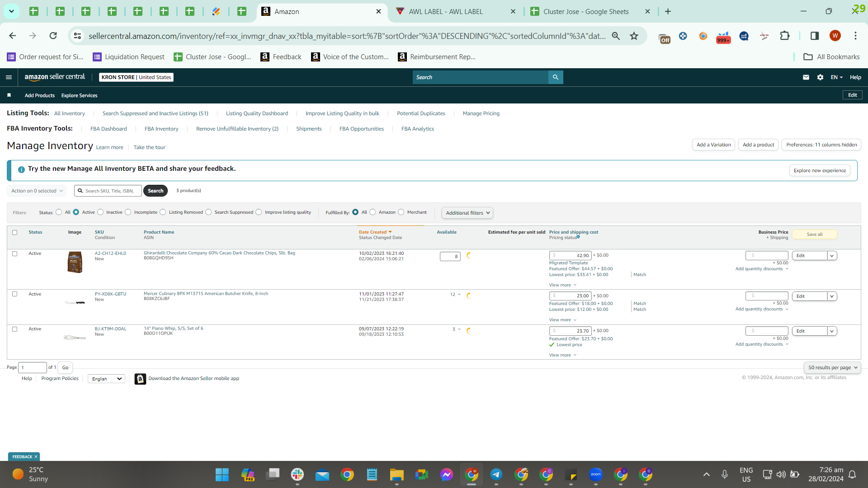The width and height of the screenshot is (868, 488).
Task: Open the Chrome profile avatar W
Action: click(835, 36)
